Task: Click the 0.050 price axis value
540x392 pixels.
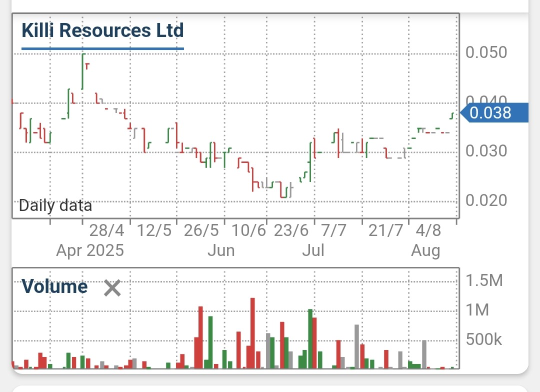Action: click(485, 52)
